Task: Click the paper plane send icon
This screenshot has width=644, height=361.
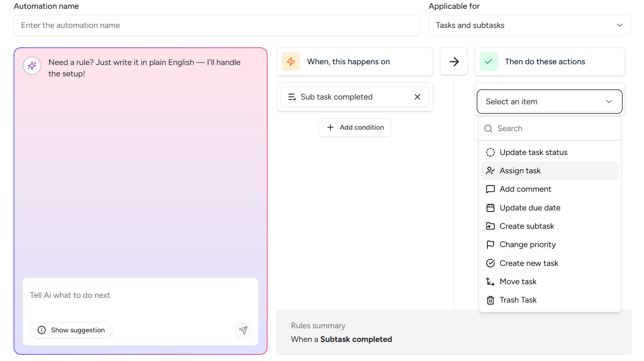Action: [x=243, y=330]
